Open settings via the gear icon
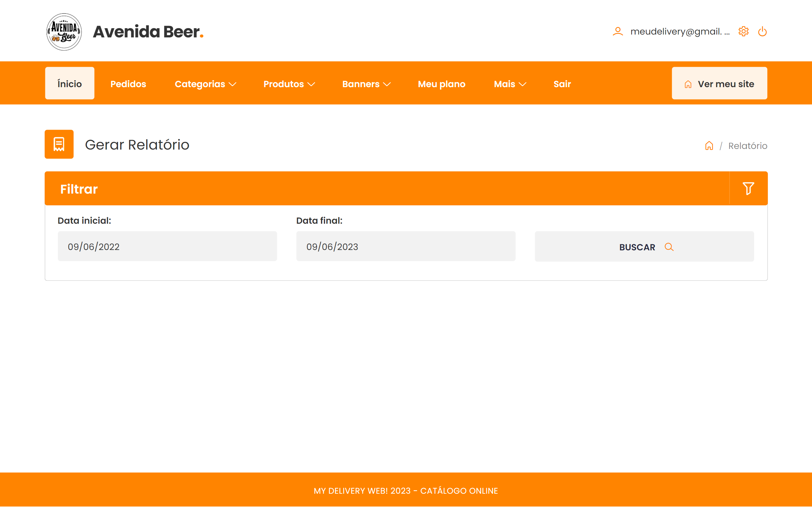Image resolution: width=812 pixels, height=507 pixels. click(x=743, y=31)
